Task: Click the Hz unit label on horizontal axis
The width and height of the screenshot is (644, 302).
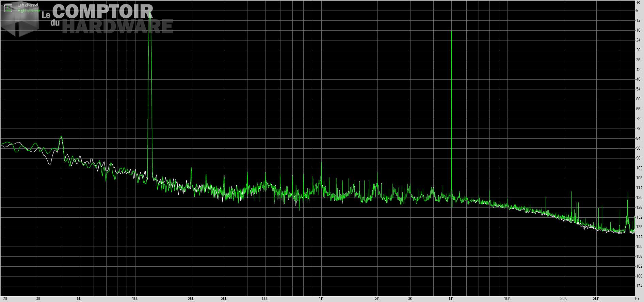Action: point(637,299)
